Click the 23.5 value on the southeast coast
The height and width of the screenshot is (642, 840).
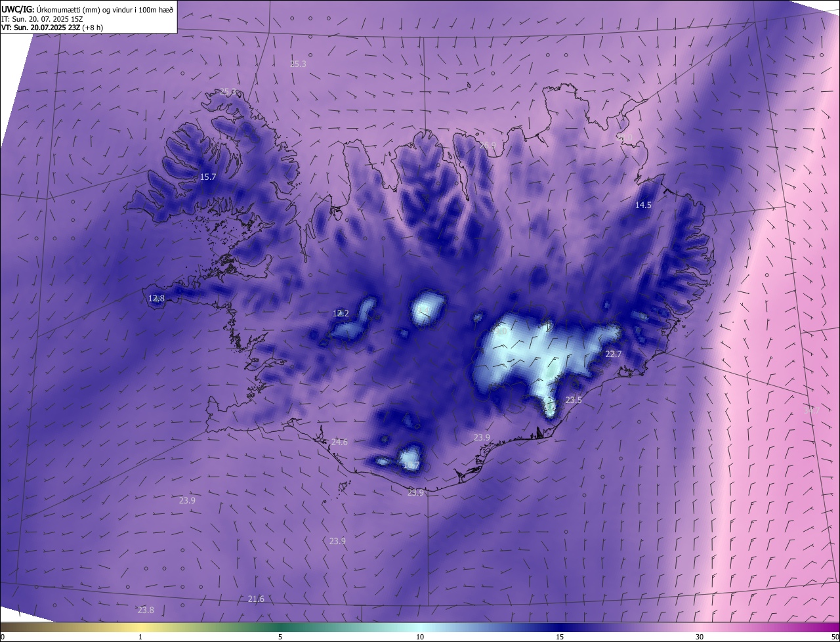(x=574, y=400)
